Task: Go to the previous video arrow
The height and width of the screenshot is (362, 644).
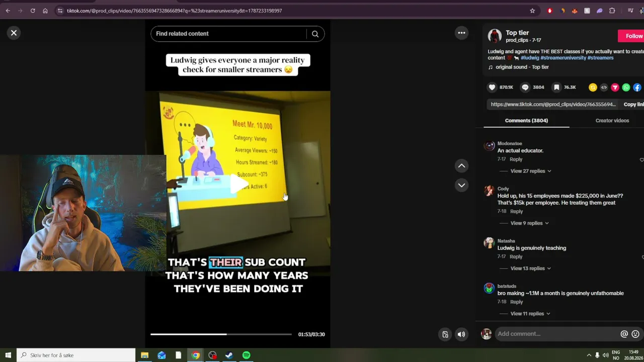Action: pyautogui.click(x=461, y=166)
